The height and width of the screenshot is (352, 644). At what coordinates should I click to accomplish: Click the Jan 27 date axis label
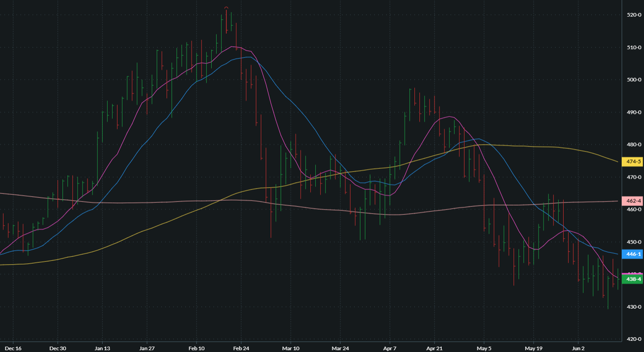tap(146, 348)
